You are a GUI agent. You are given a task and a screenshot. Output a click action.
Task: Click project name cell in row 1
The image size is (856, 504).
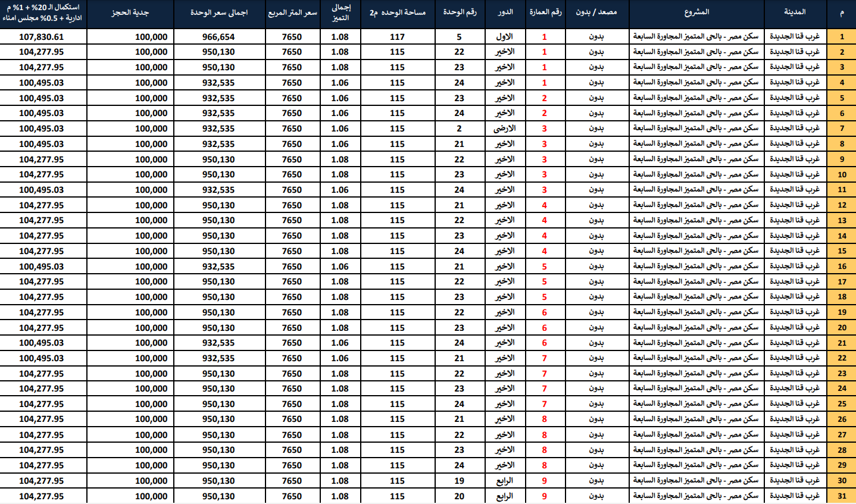coord(696,36)
